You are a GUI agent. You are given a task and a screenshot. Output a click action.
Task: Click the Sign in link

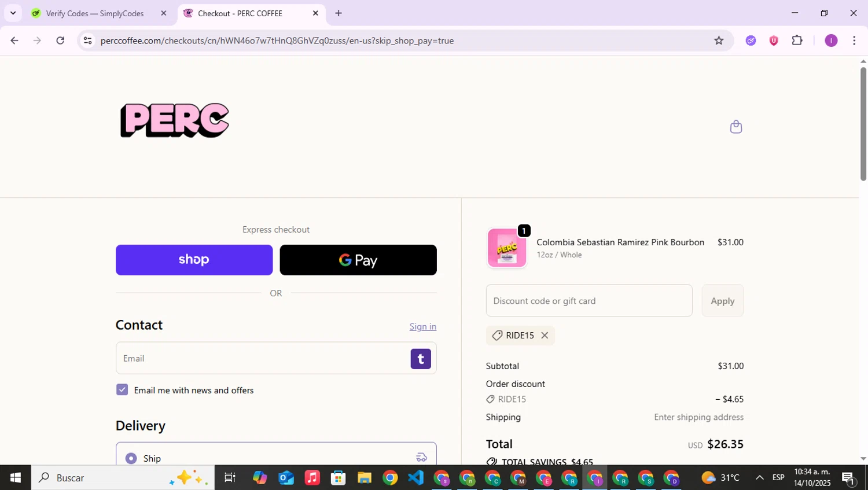pos(423,326)
